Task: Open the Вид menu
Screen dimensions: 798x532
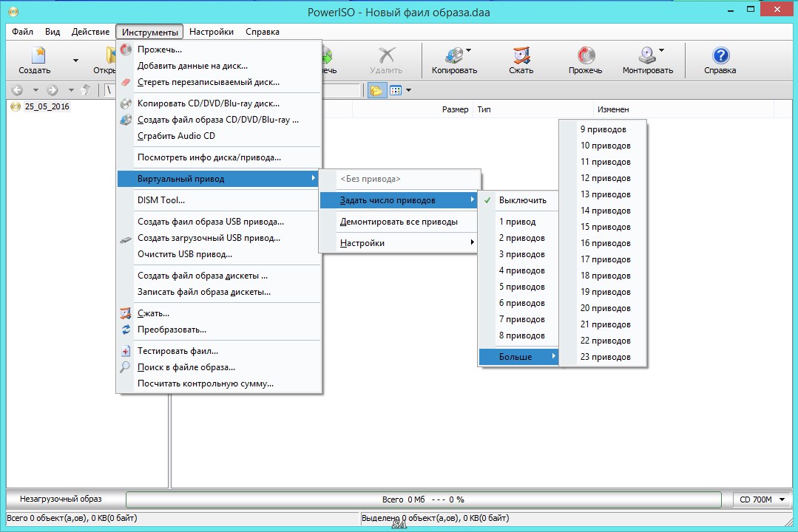Action: point(53,32)
